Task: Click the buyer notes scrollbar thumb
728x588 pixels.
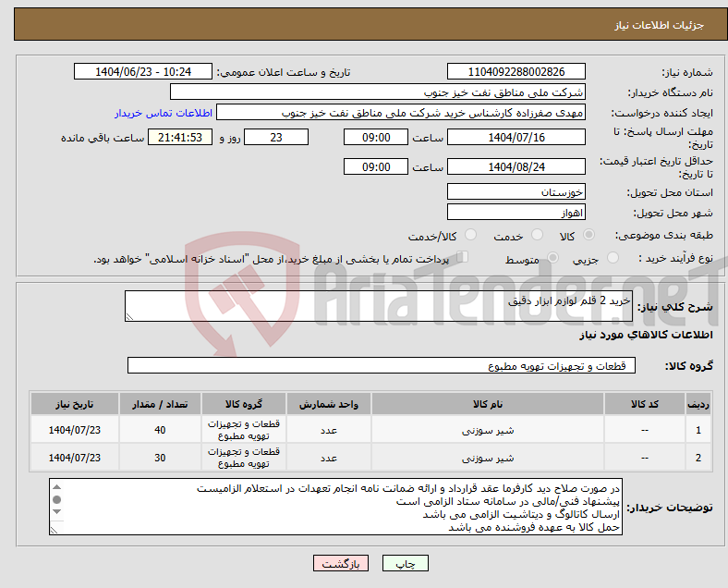Action: point(56,500)
